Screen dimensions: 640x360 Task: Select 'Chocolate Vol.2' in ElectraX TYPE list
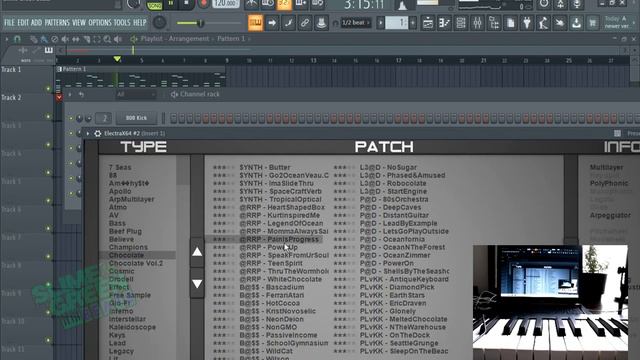(x=136, y=263)
